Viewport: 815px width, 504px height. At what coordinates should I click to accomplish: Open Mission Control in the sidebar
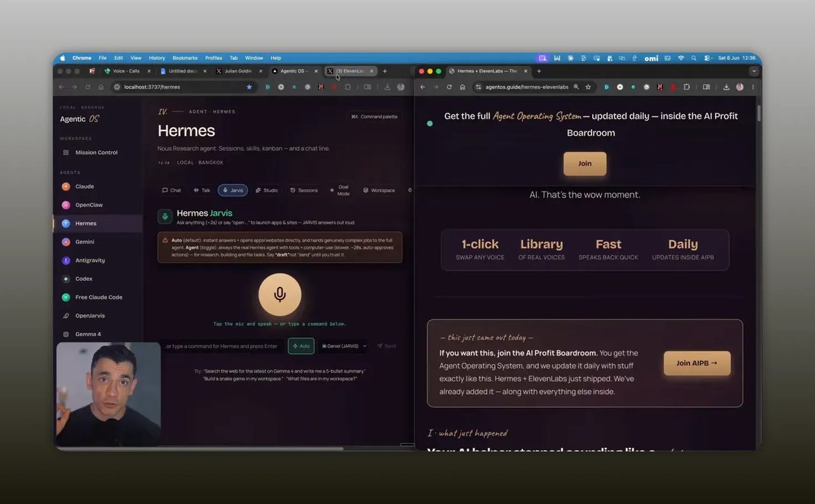tap(96, 153)
